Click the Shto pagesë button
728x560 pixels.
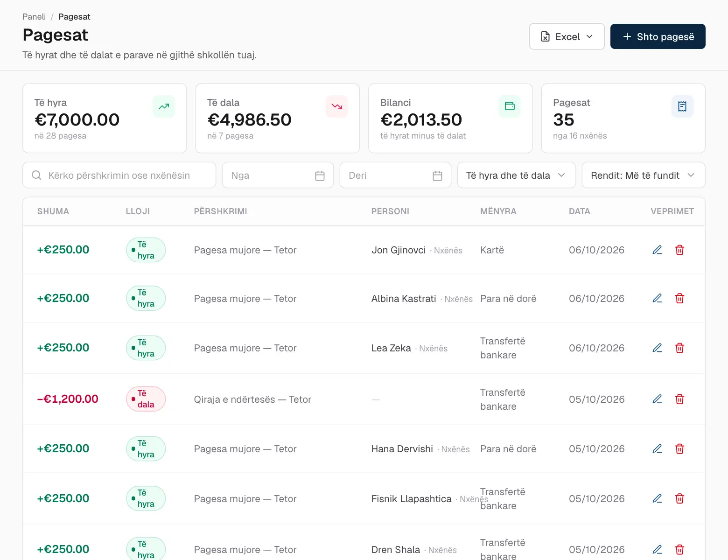pyautogui.click(x=658, y=36)
